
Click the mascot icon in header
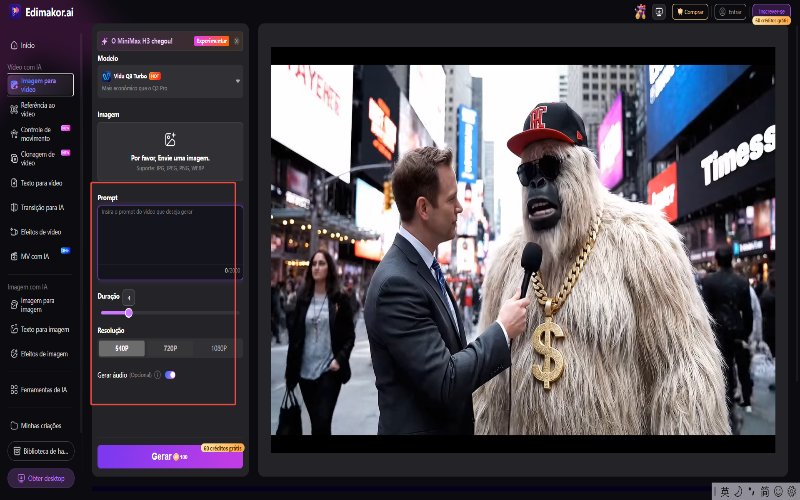pos(640,11)
